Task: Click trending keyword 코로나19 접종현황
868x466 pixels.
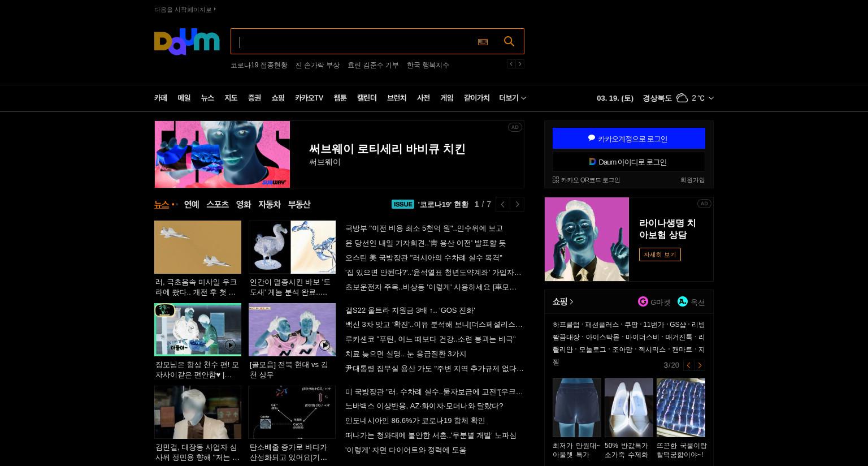Action: coord(259,65)
